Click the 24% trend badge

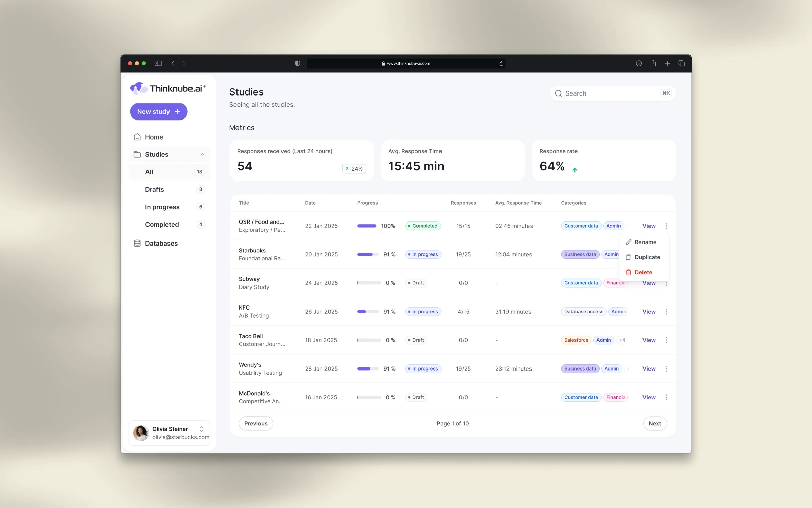[x=354, y=169]
